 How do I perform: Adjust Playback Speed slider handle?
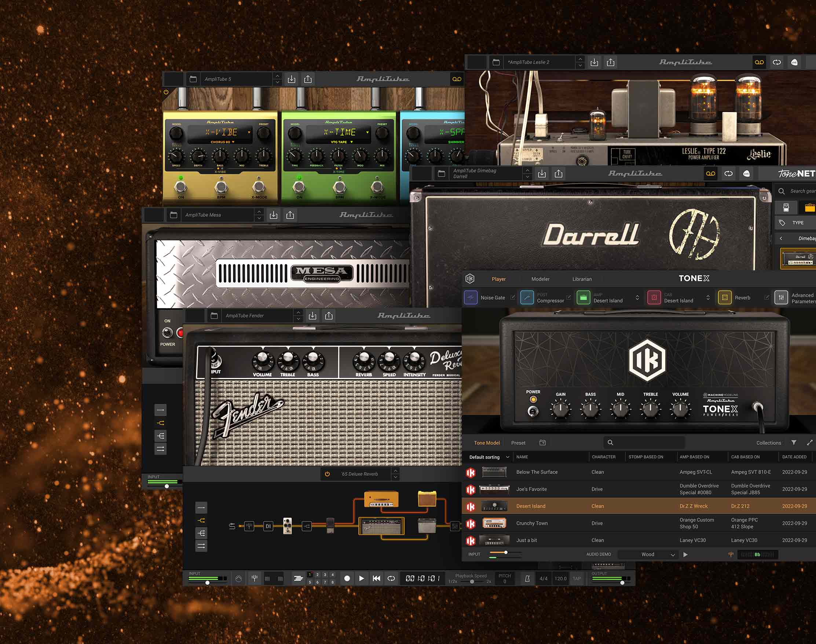click(x=472, y=581)
